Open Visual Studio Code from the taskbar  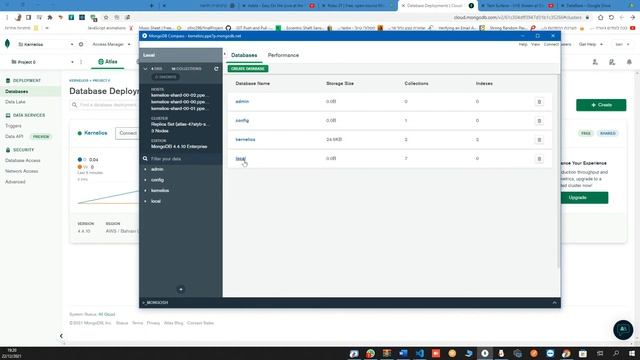[420, 353]
